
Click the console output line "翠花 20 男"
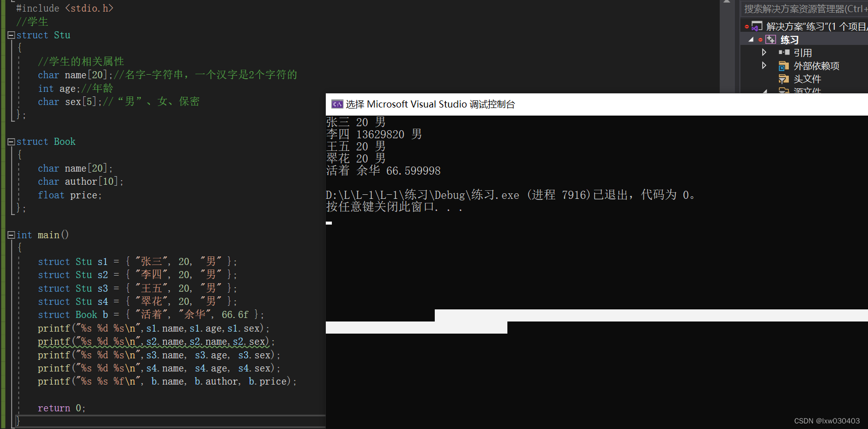(x=356, y=158)
